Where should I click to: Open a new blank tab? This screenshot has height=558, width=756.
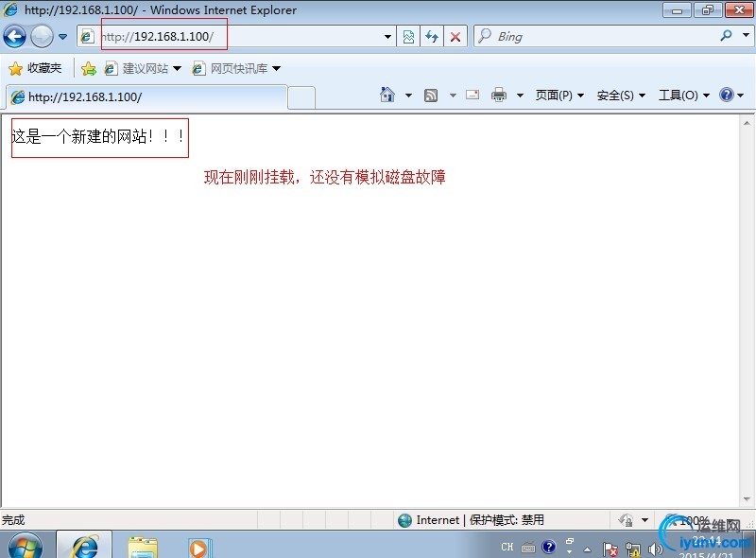(x=301, y=98)
